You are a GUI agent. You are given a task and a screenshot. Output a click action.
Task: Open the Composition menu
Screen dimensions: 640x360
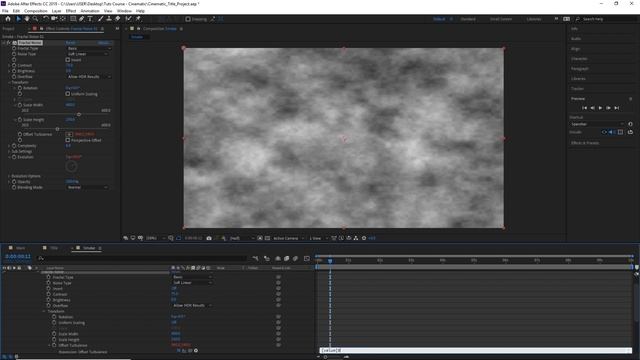36,11
